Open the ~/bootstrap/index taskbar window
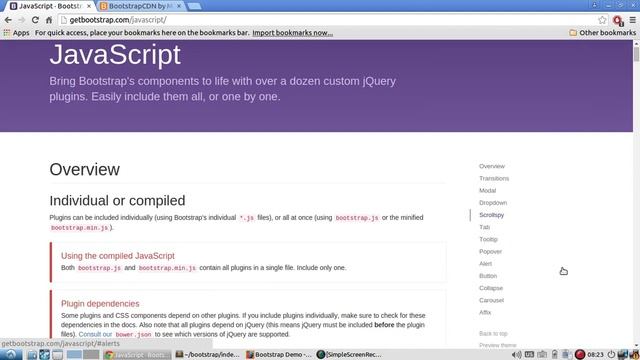Viewport: 640px width, 360px height. (207, 355)
